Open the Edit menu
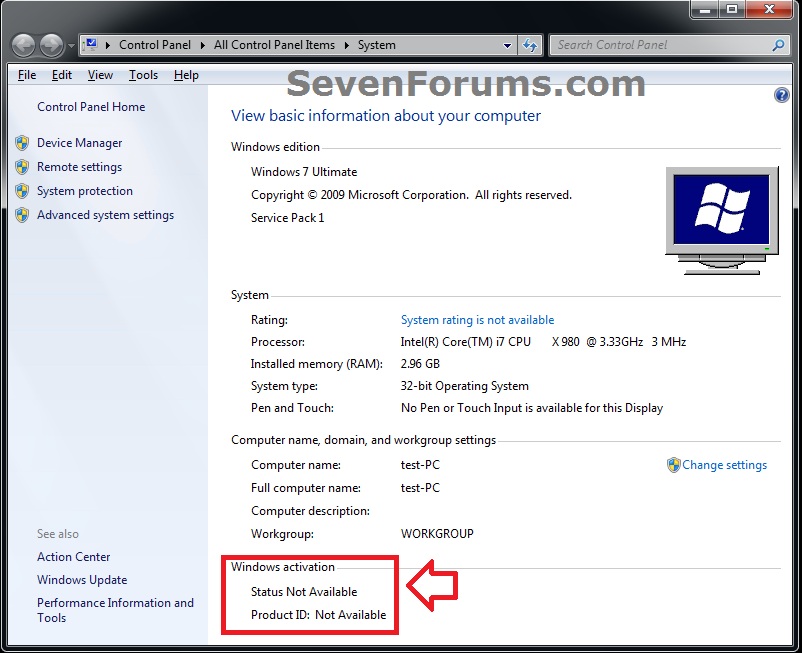The image size is (802, 653). (61, 75)
